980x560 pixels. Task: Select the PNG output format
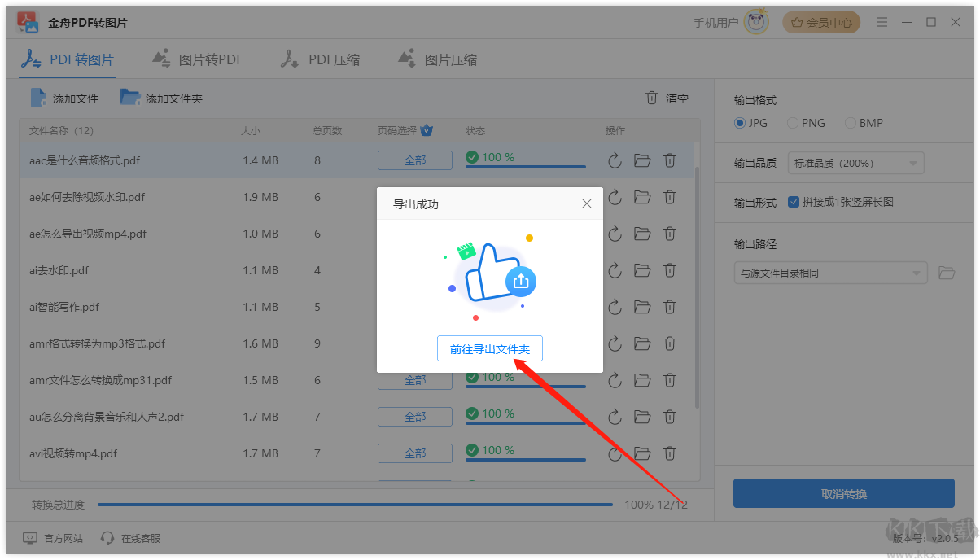pyautogui.click(x=791, y=123)
